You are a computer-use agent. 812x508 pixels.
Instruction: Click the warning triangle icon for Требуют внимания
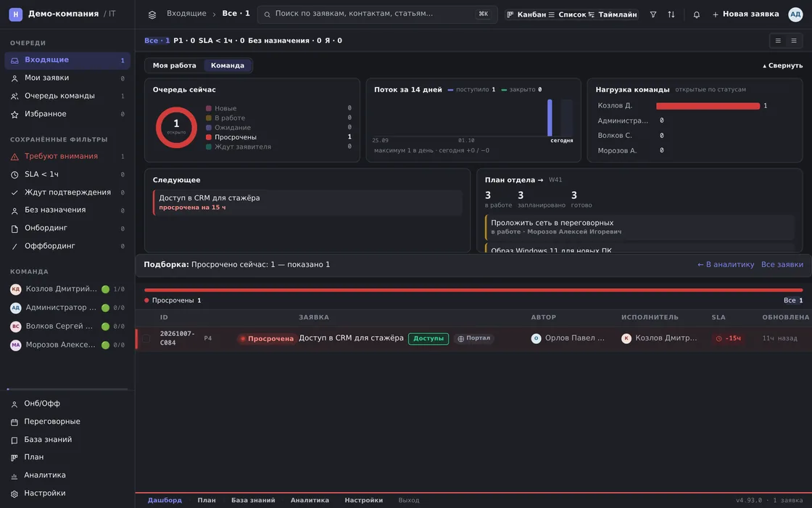pyautogui.click(x=14, y=157)
